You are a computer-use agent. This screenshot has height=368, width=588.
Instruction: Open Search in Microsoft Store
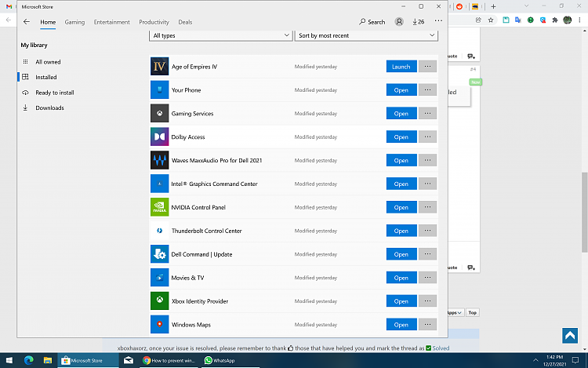372,22
